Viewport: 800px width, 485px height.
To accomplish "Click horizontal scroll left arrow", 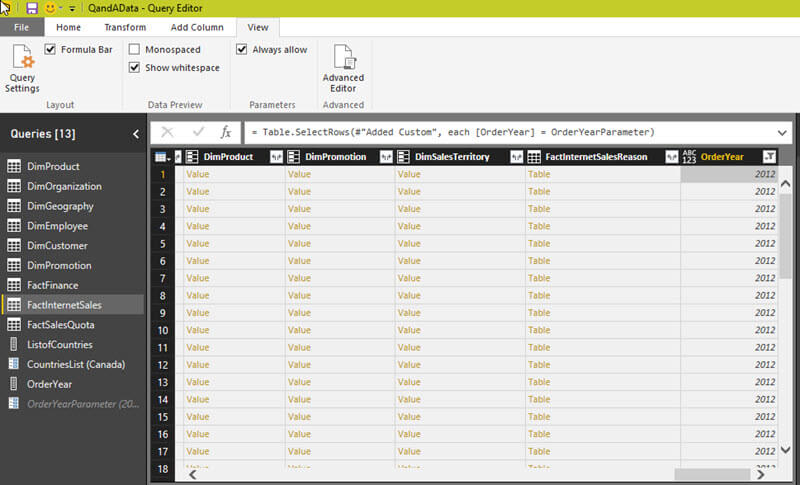I will [x=192, y=475].
